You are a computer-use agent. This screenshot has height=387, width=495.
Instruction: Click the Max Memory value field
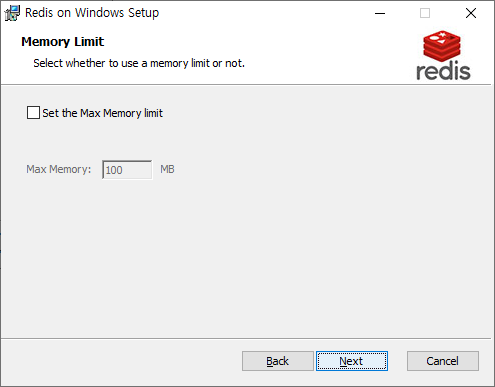pos(127,170)
